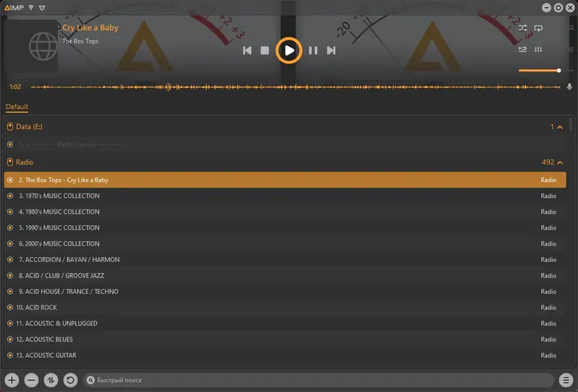This screenshot has width=578, height=392.
Task: Open the dropdown icon next to AIMP logo
Action: [31, 7]
